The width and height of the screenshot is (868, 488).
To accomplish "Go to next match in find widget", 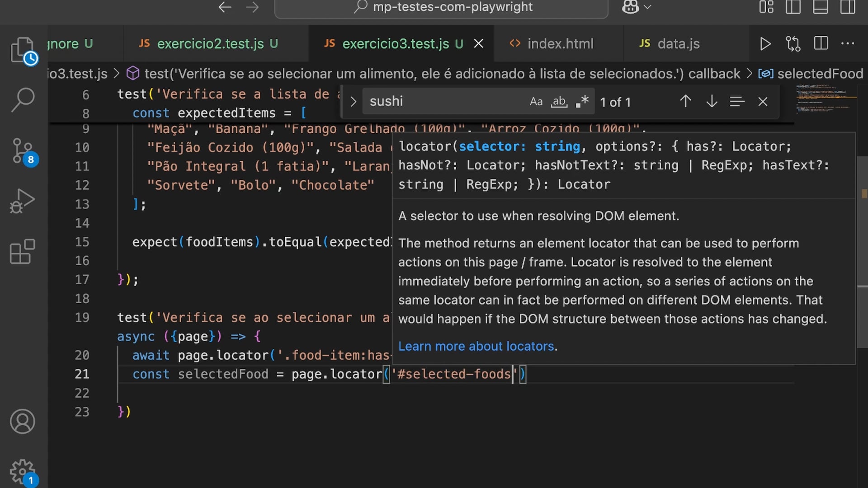I will 712,102.
